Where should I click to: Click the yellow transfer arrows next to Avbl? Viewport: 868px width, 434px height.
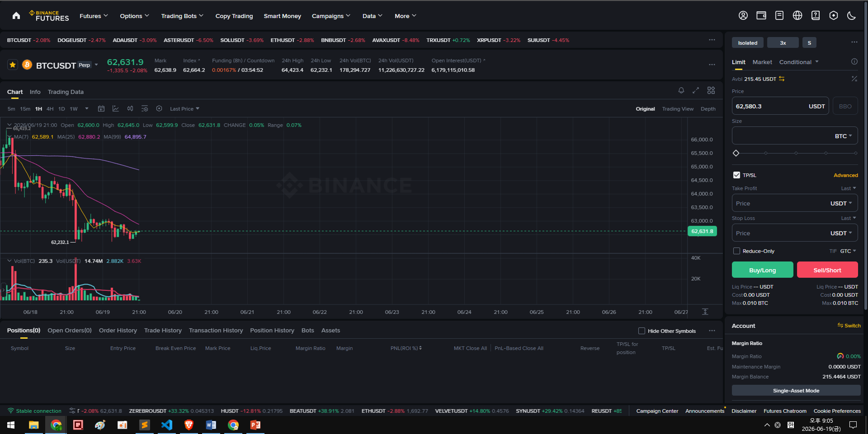(781, 79)
